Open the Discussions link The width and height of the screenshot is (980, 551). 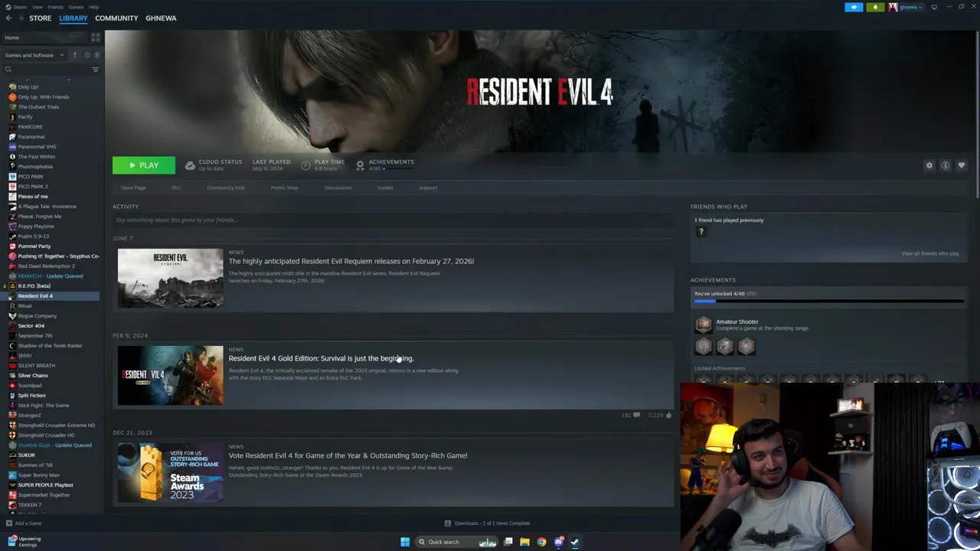coord(338,187)
